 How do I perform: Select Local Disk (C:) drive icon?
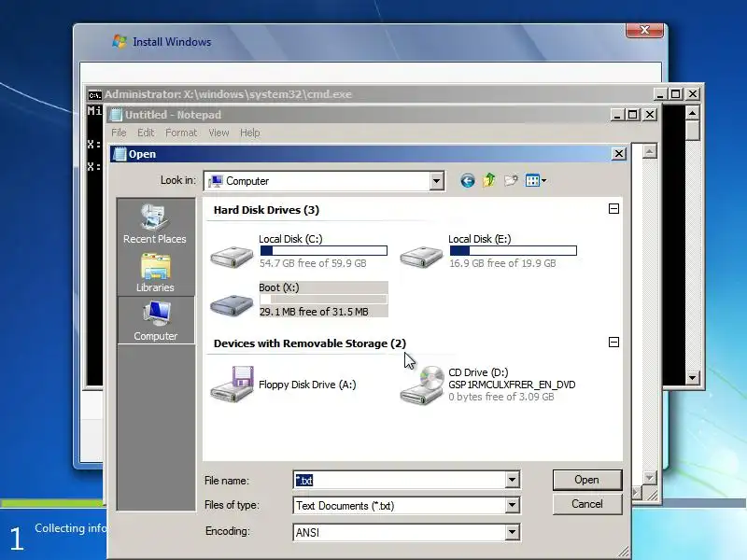pos(232,257)
